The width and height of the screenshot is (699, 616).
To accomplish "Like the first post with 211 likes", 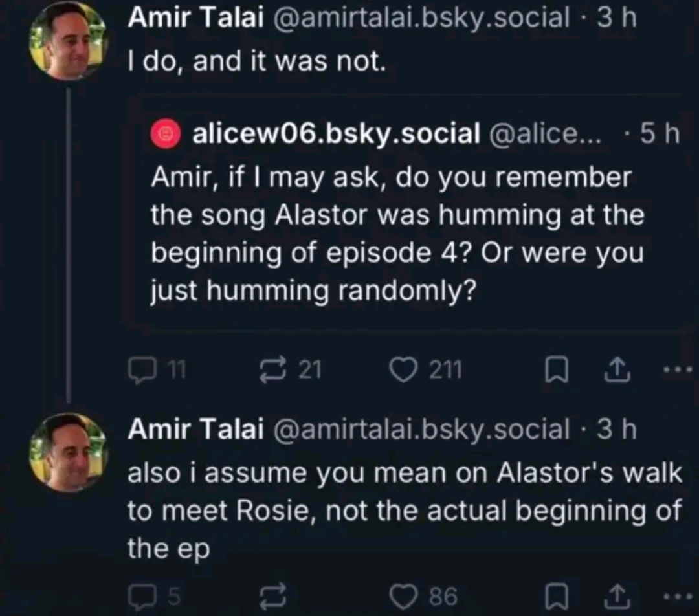I will point(404,369).
